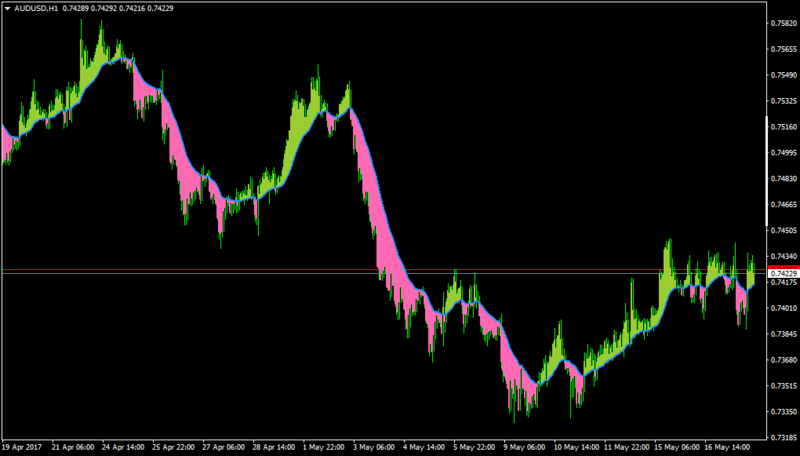Image resolution: width=800 pixels, height=456 pixels.
Task: Select the 0.75820 price scale label
Action: click(x=784, y=23)
